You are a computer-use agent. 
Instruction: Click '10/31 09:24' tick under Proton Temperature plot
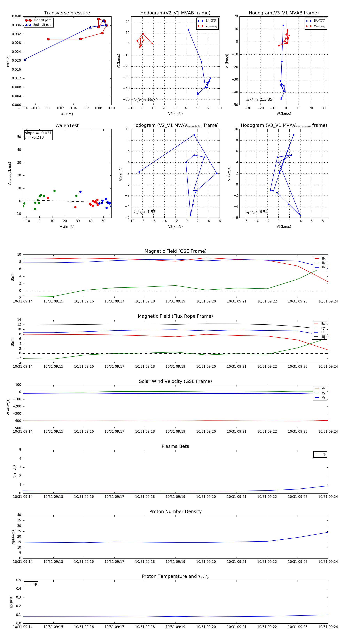pos(328,627)
